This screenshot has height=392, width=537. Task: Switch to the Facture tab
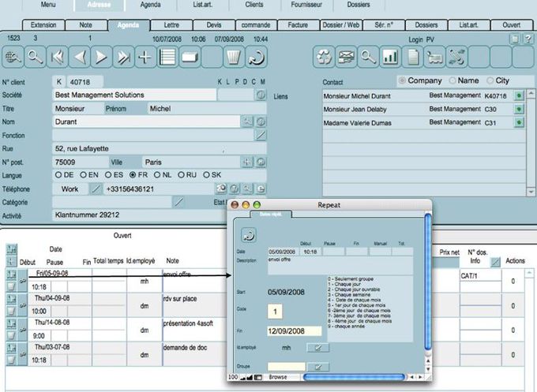298,25
